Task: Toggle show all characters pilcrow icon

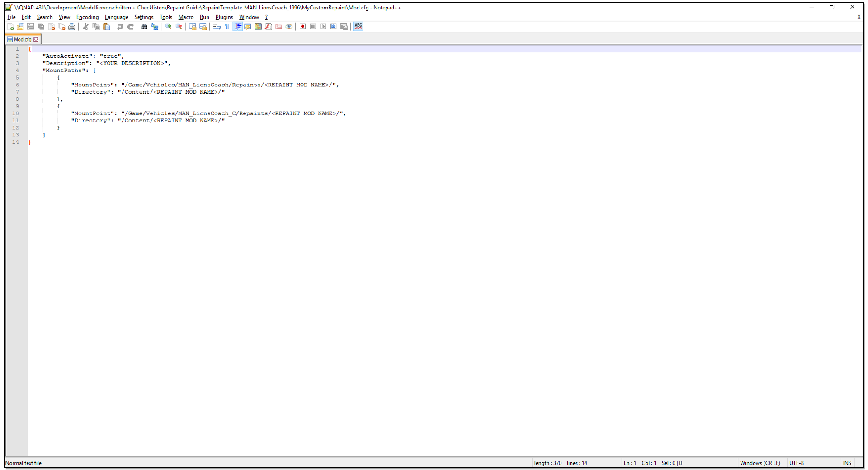Action: tap(227, 27)
